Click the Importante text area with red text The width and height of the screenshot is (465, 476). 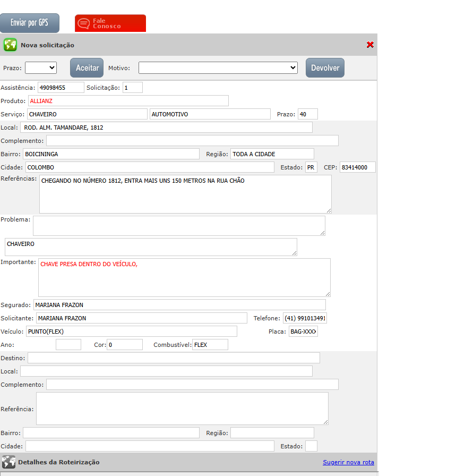pyautogui.click(x=184, y=277)
